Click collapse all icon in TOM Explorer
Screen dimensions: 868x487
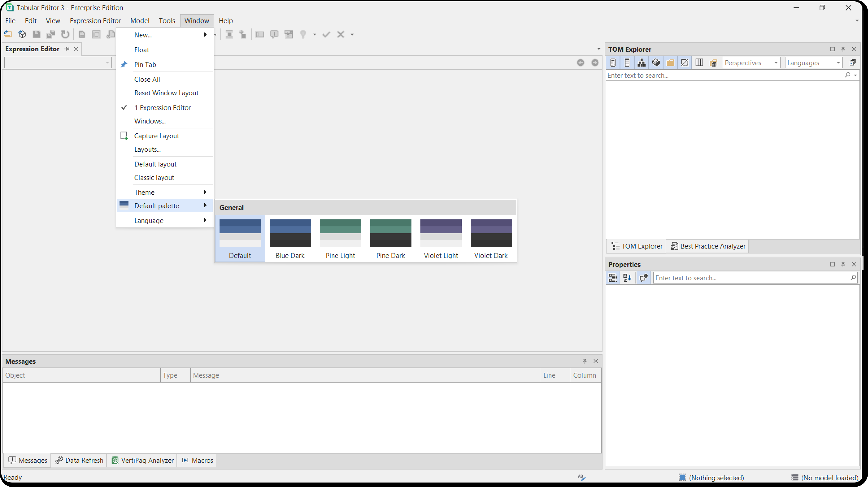pyautogui.click(x=853, y=63)
